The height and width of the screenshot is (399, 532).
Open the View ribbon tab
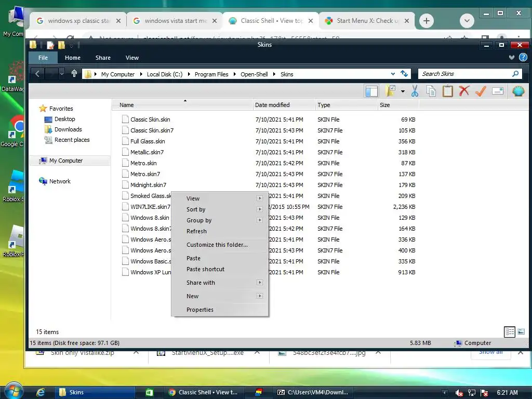pos(132,57)
